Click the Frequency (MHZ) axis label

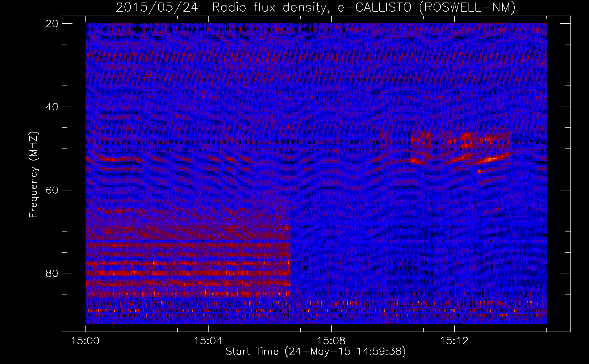pos(33,175)
